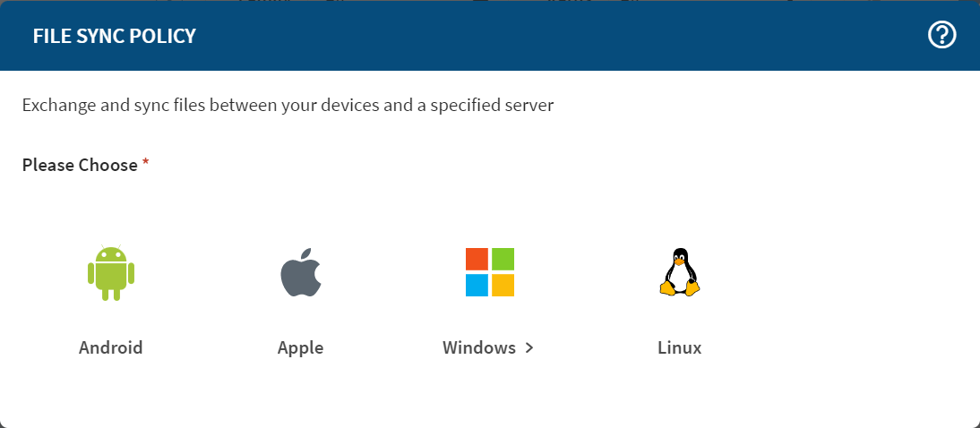Pick the four-color Windows logo icon
The width and height of the screenshot is (980, 428).
tap(490, 272)
